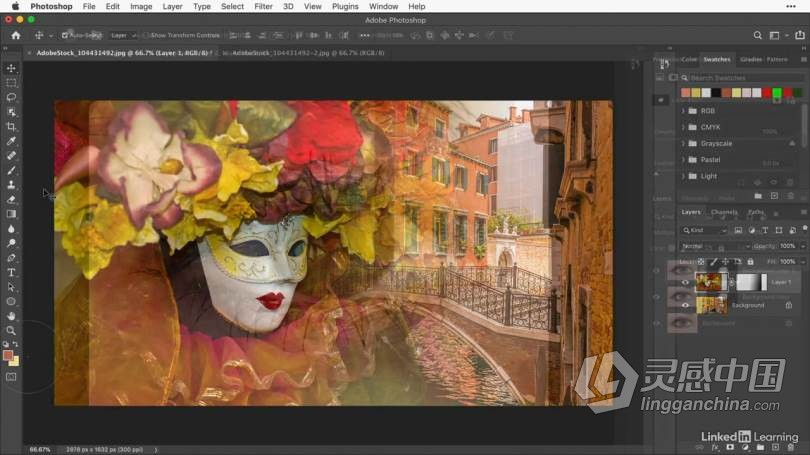
Task: Select the Lasso tool
Action: pos(11,97)
